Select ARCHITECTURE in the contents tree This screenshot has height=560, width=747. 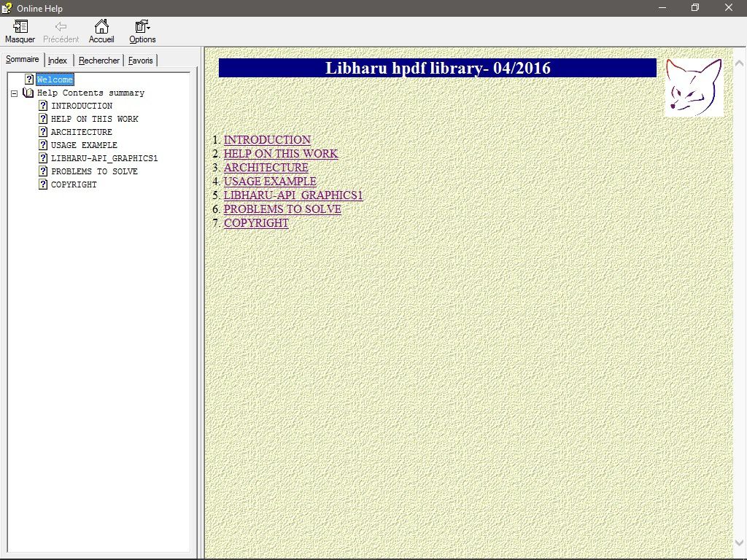click(82, 132)
